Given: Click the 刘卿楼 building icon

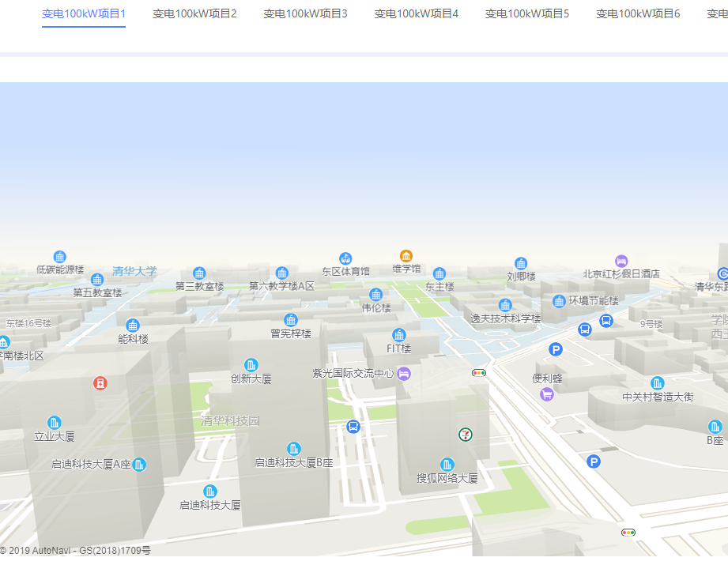Looking at the screenshot, I should [x=521, y=264].
